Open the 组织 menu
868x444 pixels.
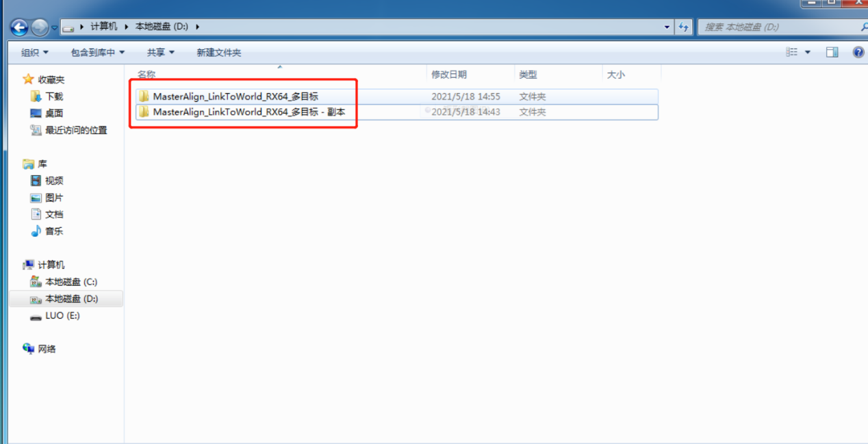[x=34, y=52]
